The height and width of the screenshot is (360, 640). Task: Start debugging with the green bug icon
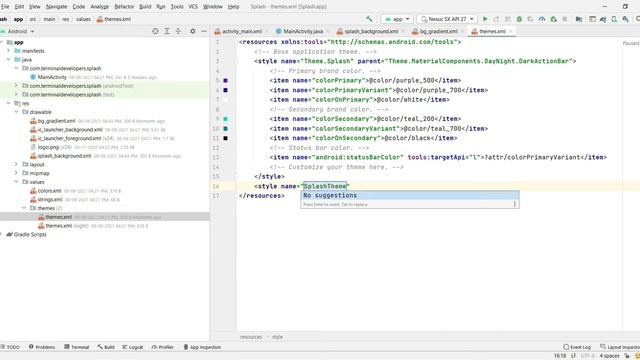pos(519,19)
